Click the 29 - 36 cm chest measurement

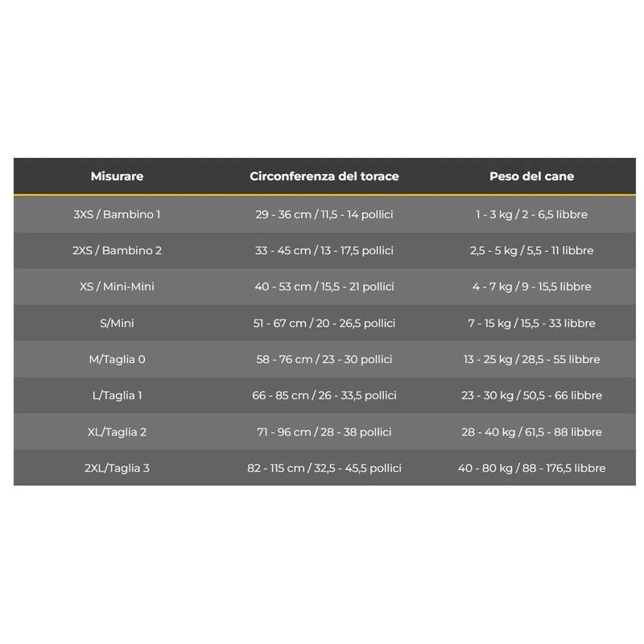click(x=324, y=214)
